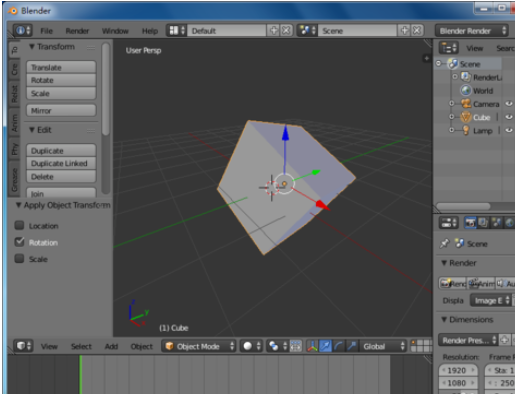Screen dimensions: 515x394
Task: Click the Duplicate Linked button
Action: pos(61,163)
